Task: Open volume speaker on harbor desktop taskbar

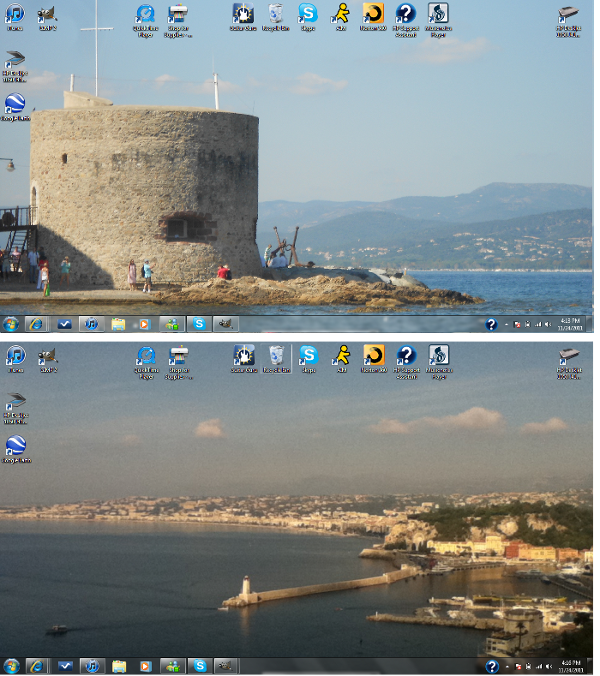Action: click(549, 667)
